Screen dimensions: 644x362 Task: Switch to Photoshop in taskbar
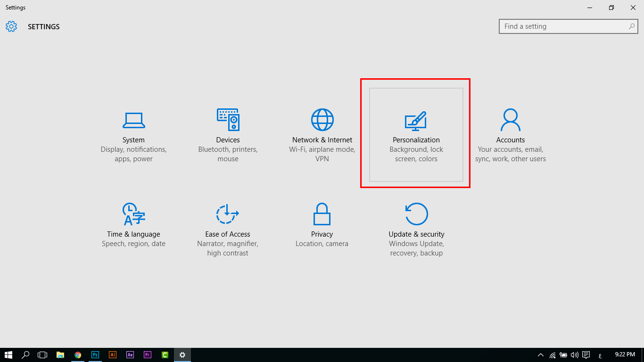click(95, 355)
